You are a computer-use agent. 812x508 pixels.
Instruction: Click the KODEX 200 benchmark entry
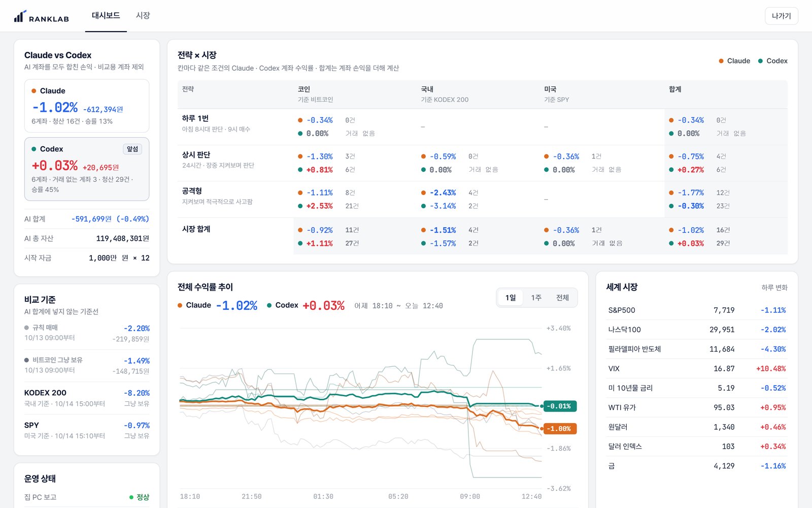tap(87, 398)
